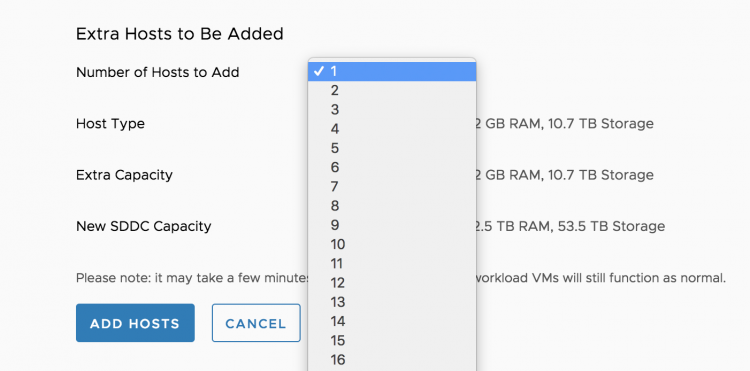Pick 3 as number of hosts

392,109
